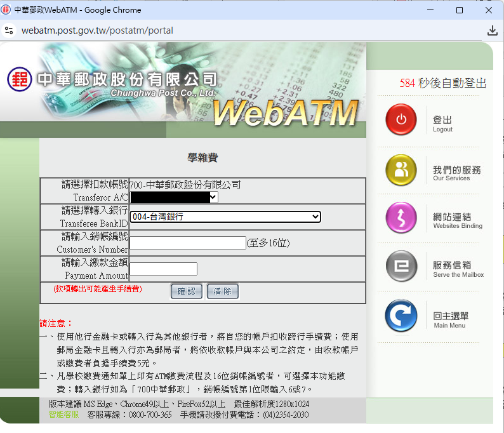Click the 學雜費 page heading
The width and height of the screenshot is (504, 433).
pyautogui.click(x=203, y=157)
